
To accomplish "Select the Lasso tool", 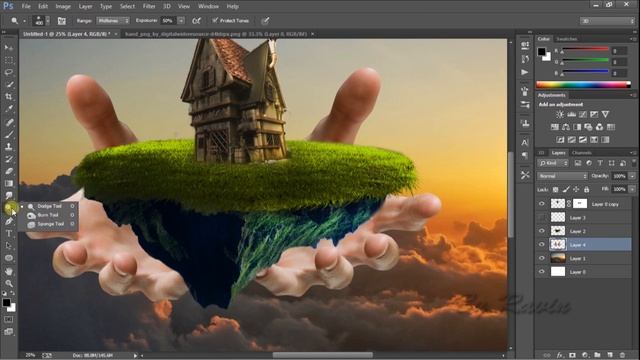I will click(x=9, y=72).
